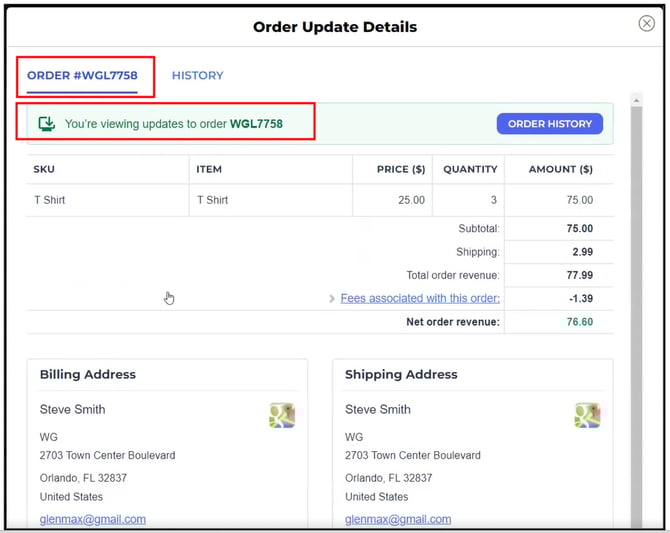
Task: Open Fees associated with this order link
Action: pos(420,298)
